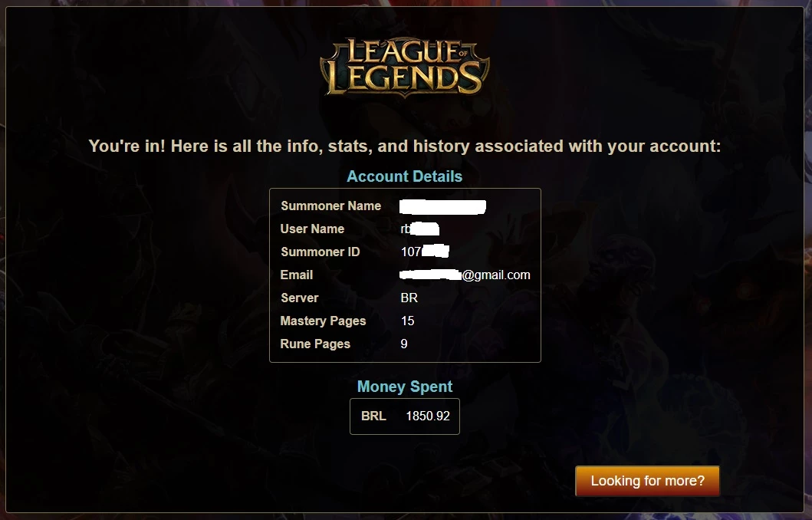
Task: Select the BR server value
Action: (x=409, y=298)
